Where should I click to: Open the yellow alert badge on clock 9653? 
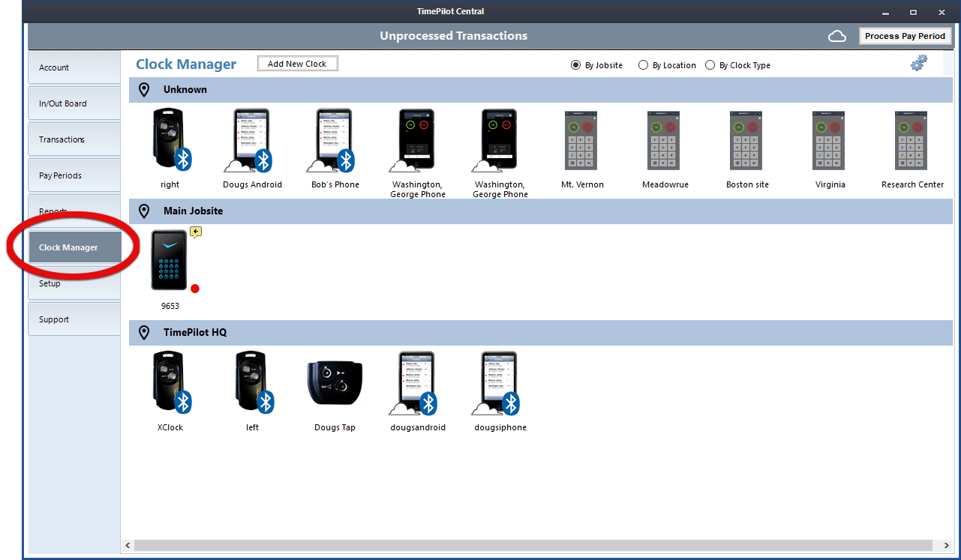[x=195, y=232]
